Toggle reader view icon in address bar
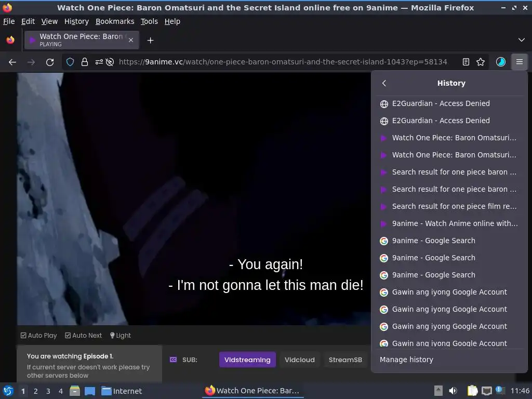Viewport: 532px width, 399px height. 466,62
